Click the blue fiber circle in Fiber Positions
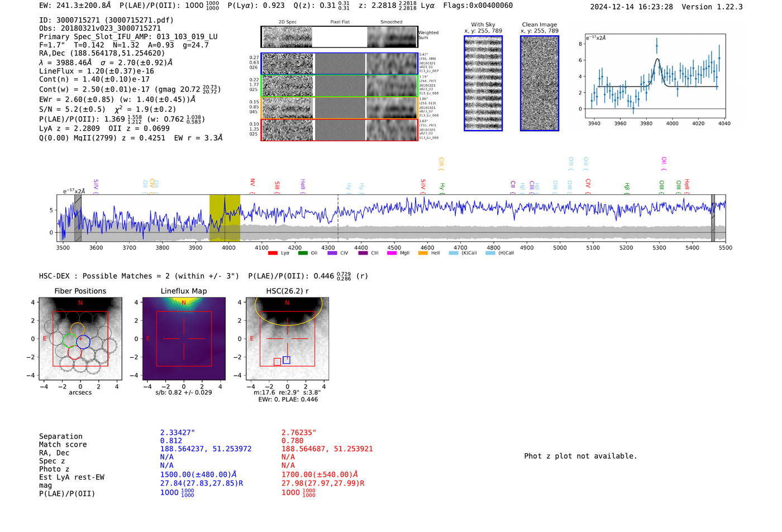Image resolution: width=782 pixels, height=532 pixels. (83, 342)
